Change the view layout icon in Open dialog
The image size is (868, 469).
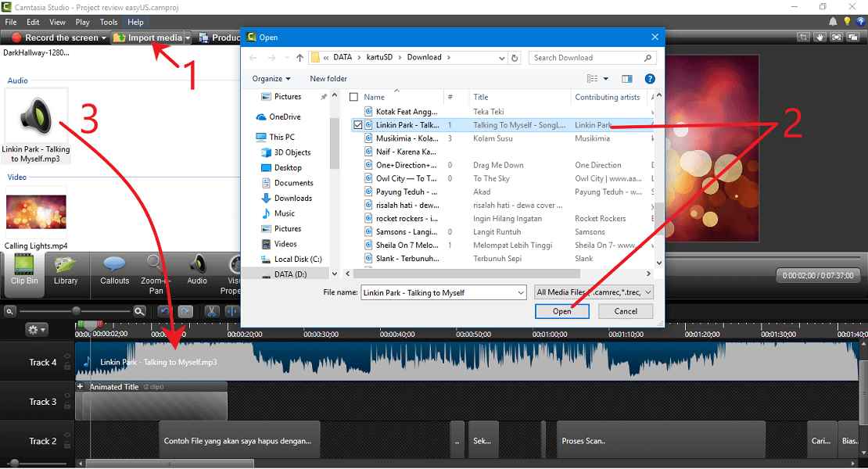(x=592, y=78)
